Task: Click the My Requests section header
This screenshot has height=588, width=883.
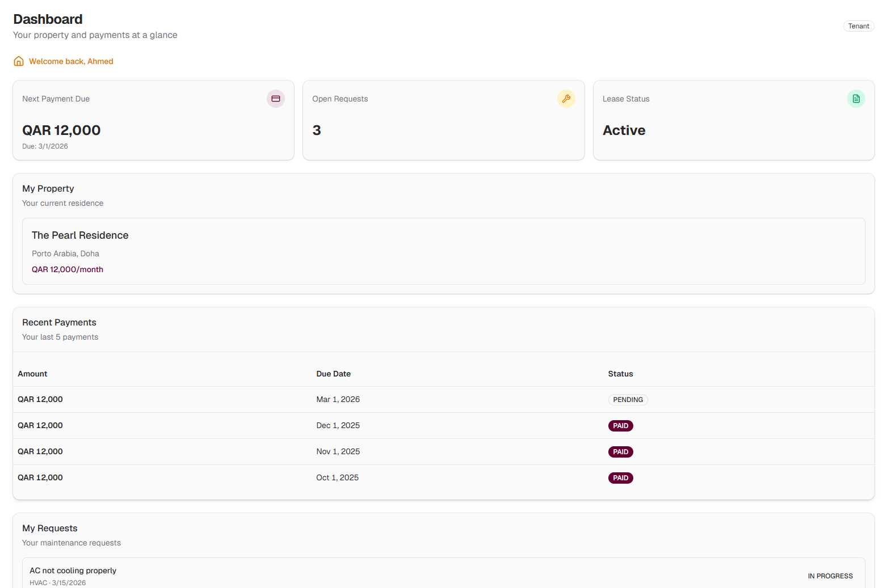Action: point(50,528)
